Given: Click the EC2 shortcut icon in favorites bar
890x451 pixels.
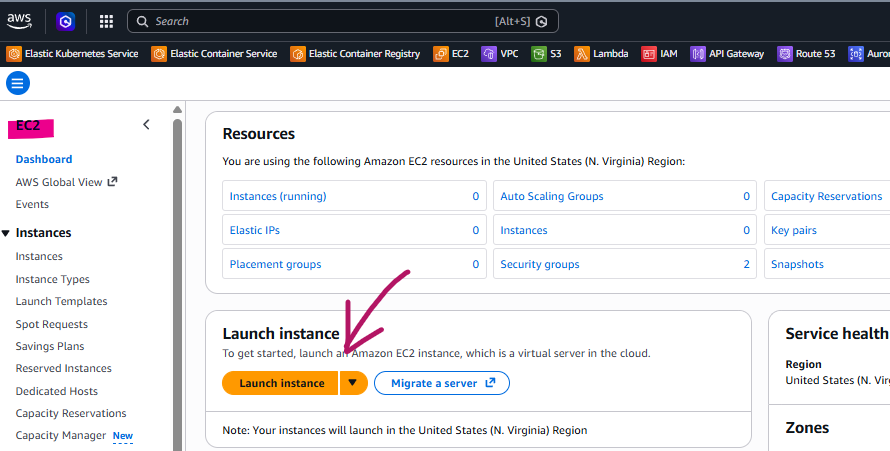Looking at the screenshot, I should (441, 54).
